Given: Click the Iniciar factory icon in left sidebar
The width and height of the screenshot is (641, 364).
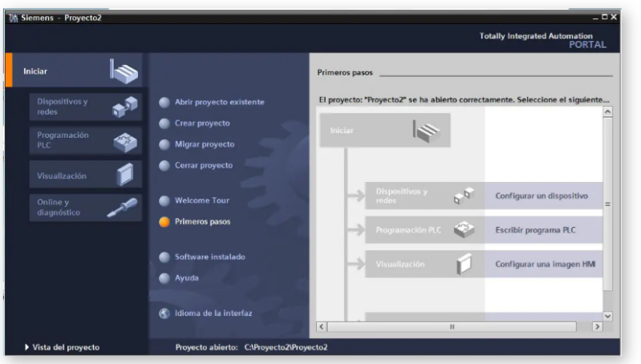Looking at the screenshot, I should click(124, 71).
